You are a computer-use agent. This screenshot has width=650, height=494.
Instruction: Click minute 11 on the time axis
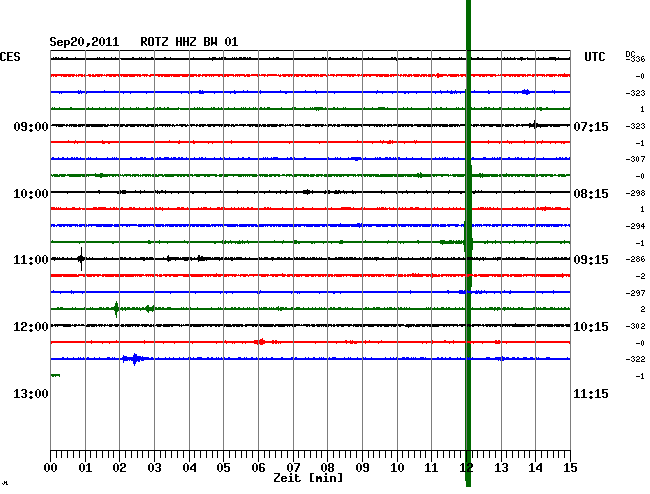pyautogui.click(x=431, y=468)
